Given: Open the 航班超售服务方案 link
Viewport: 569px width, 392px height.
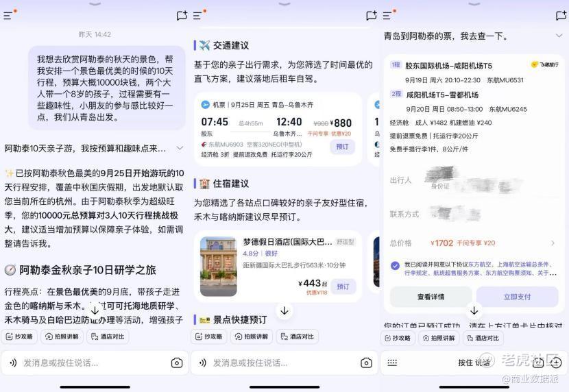Looking at the screenshot, I should [x=456, y=273].
